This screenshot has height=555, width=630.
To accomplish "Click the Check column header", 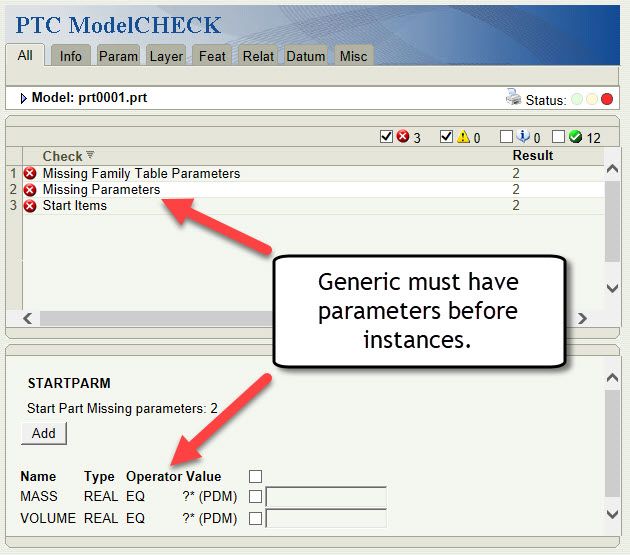I will 62,156.
